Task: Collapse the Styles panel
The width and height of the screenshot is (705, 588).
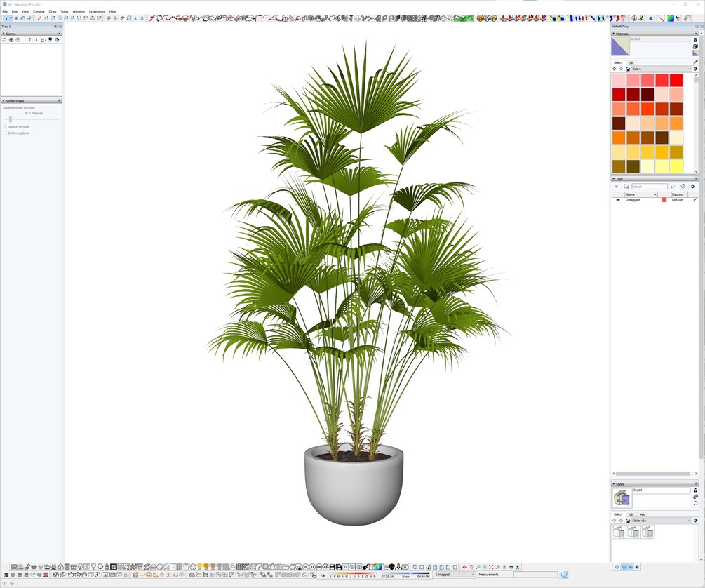Action: [x=614, y=484]
